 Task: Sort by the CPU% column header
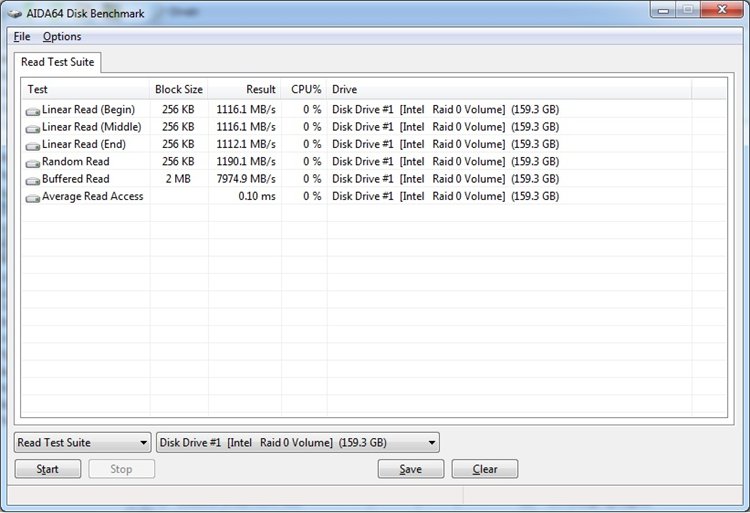pos(304,89)
